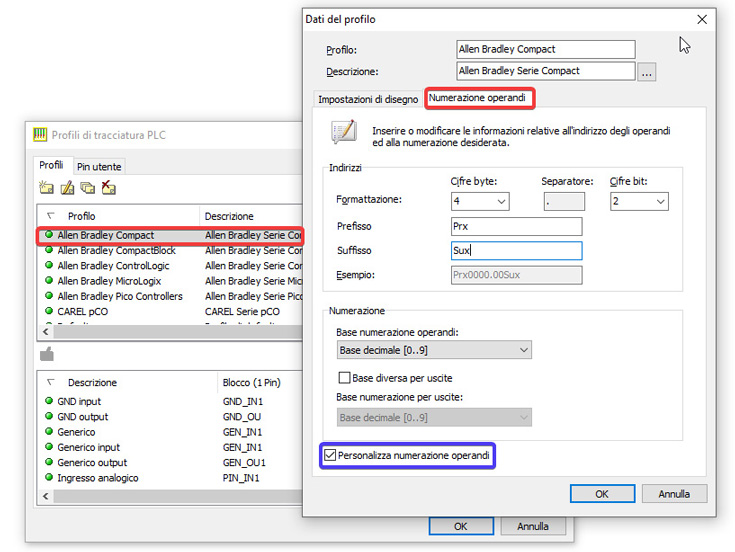Select Allen Bradley CompactBlock profile
This screenshot has height=552, width=735.
[x=171, y=251]
